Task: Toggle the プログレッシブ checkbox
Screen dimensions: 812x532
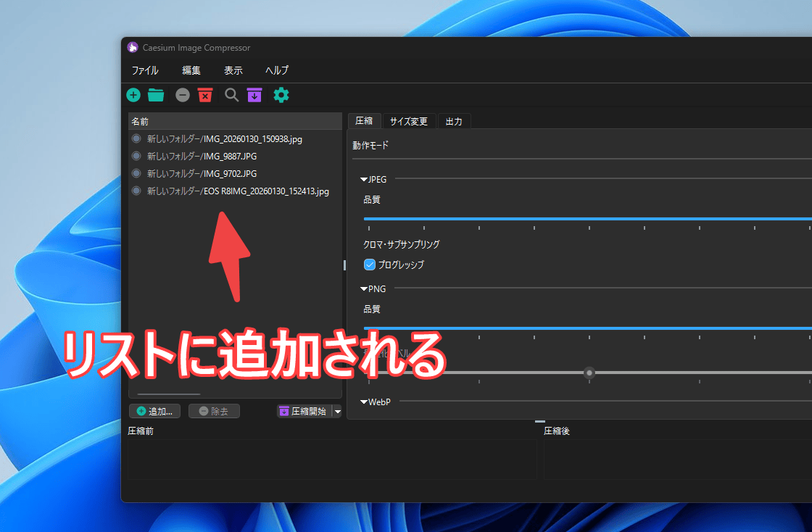Action: point(370,265)
